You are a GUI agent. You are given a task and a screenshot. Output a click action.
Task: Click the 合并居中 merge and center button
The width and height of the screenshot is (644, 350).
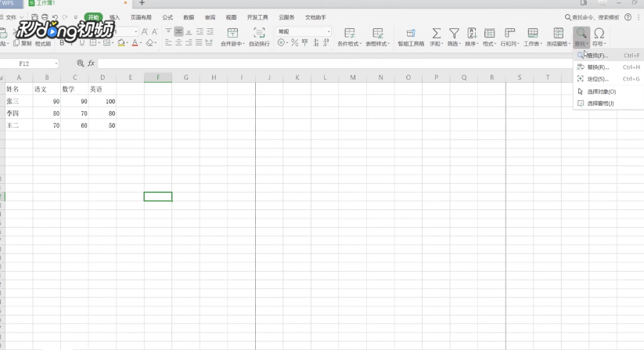click(x=232, y=37)
